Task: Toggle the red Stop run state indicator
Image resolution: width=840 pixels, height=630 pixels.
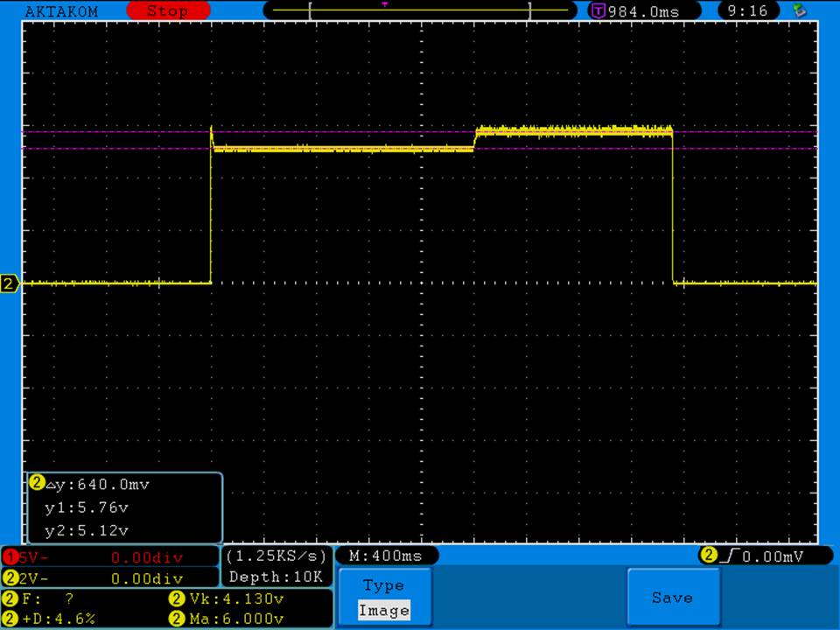Action: [168, 10]
